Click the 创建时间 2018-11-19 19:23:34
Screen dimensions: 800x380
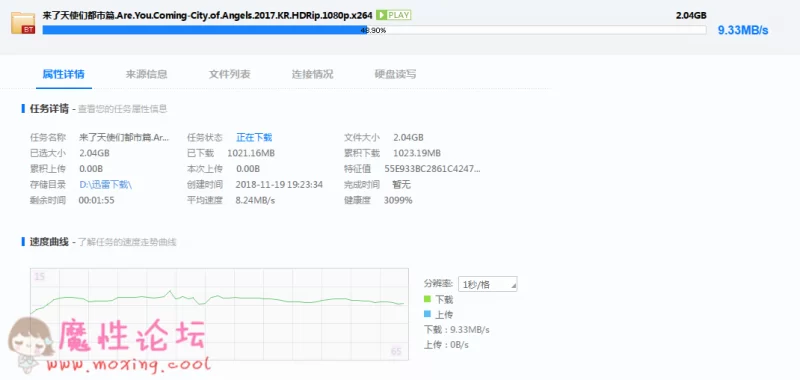pos(279,184)
